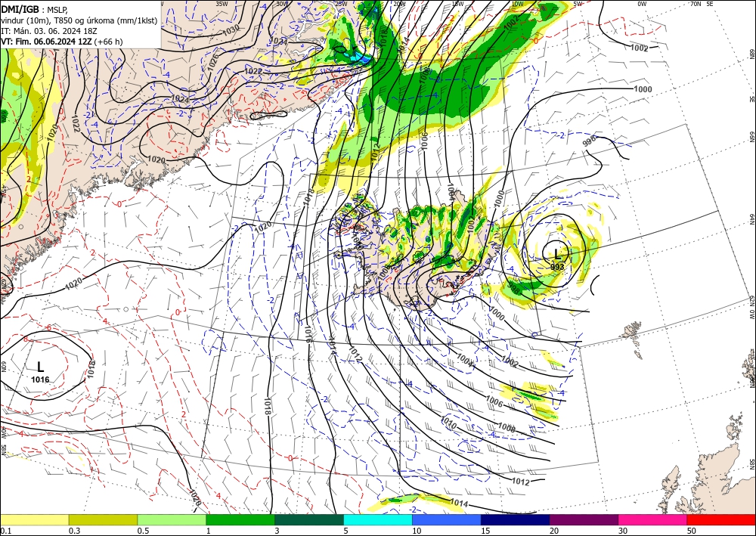Click the cyan 5–10 legend swatch
Screen dimensions: 756x536
pyautogui.click(x=377, y=519)
